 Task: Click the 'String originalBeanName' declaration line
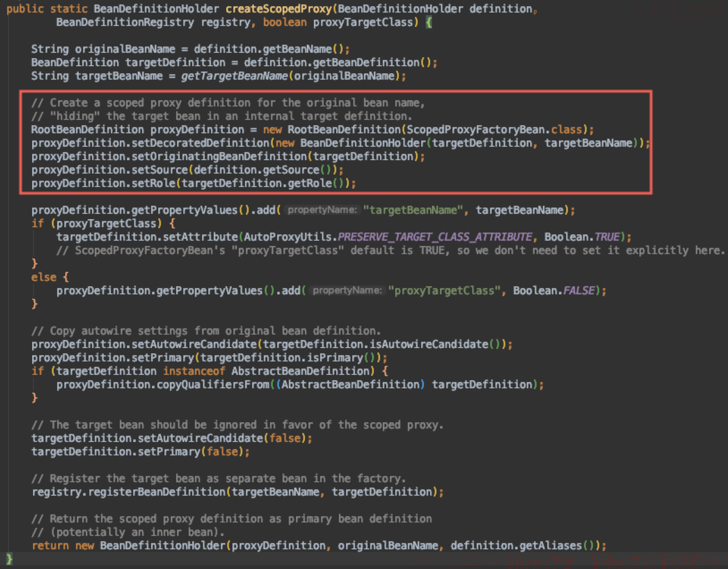(x=190, y=49)
